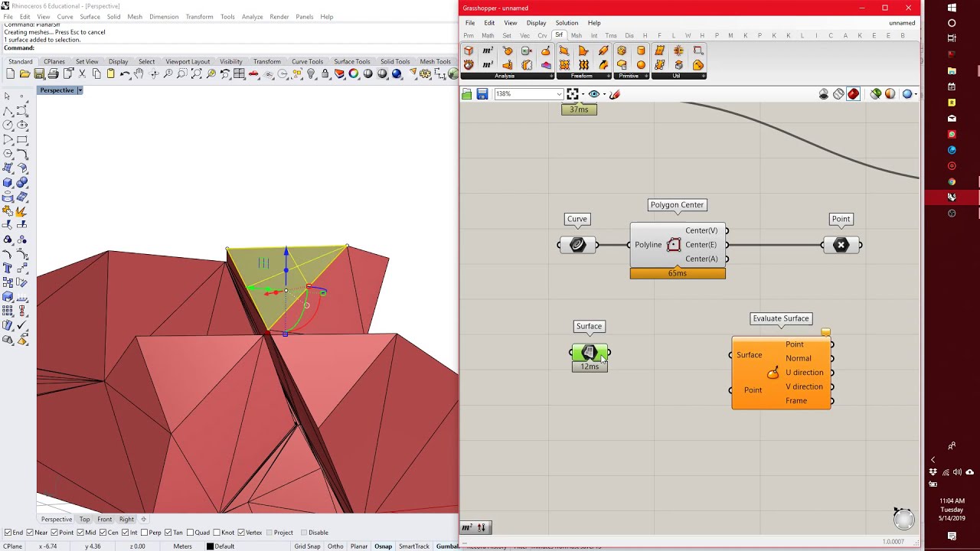The height and width of the screenshot is (551, 980).
Task: Enable the Quad osnap checkbox
Action: pyautogui.click(x=190, y=533)
